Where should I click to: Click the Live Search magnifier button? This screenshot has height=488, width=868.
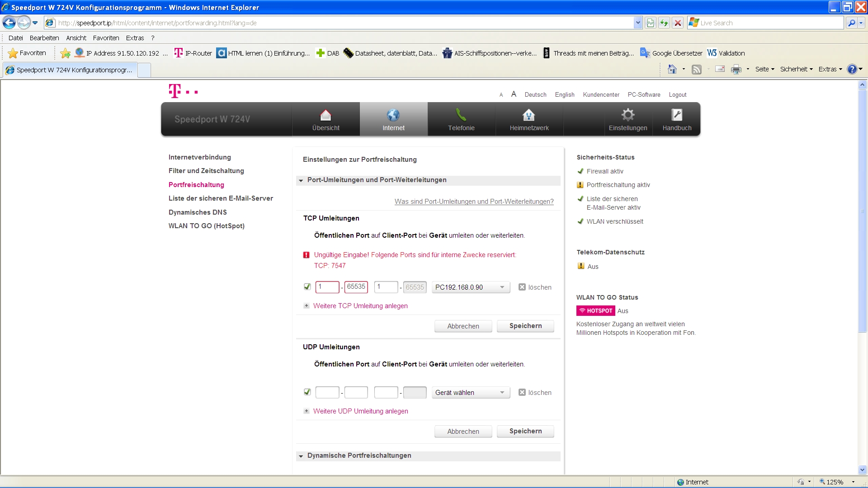(x=852, y=23)
